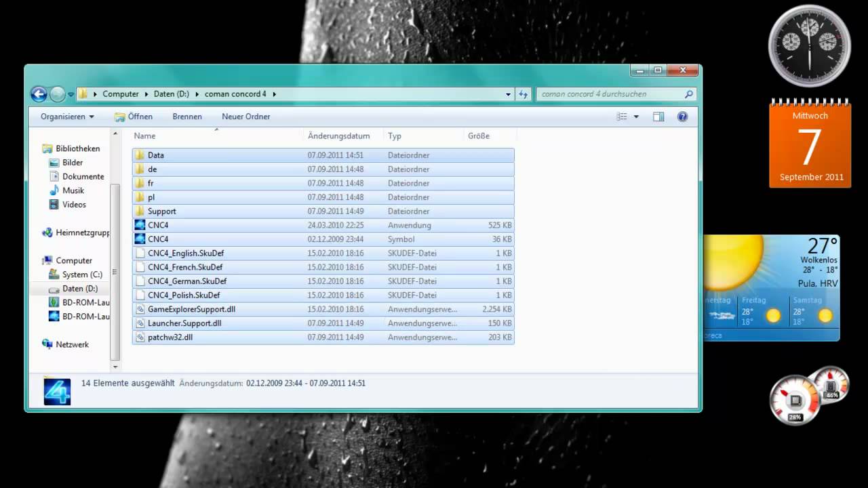Open Bilder in navigation pane
The image size is (868, 488).
click(x=73, y=163)
